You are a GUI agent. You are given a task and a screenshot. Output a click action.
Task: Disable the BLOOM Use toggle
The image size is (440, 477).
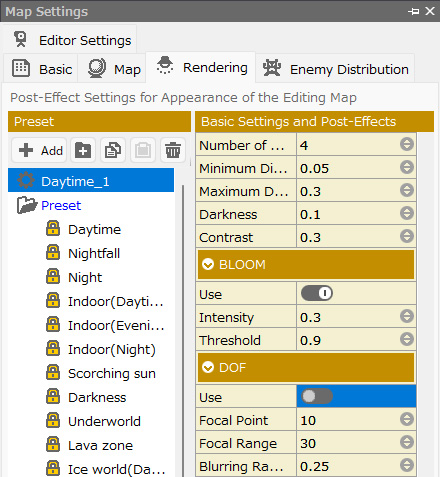pyautogui.click(x=317, y=293)
